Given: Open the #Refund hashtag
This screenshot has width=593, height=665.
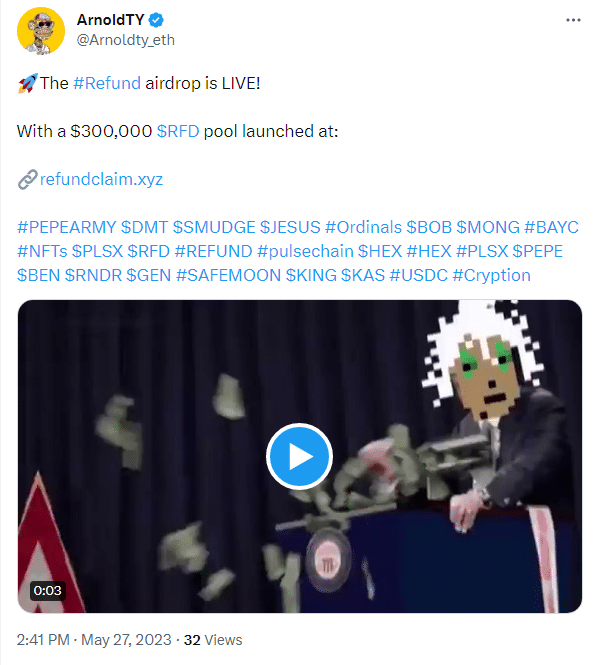Looking at the screenshot, I should (x=107, y=83).
